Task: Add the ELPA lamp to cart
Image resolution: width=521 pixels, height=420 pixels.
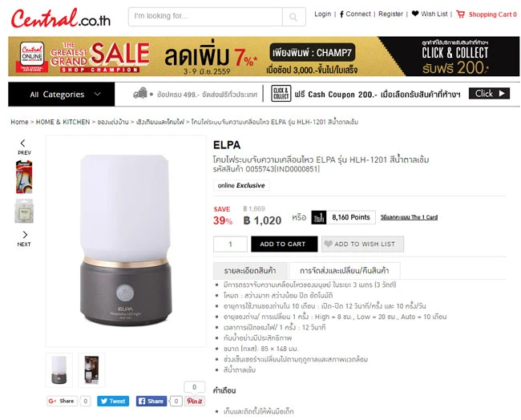Action: (284, 244)
